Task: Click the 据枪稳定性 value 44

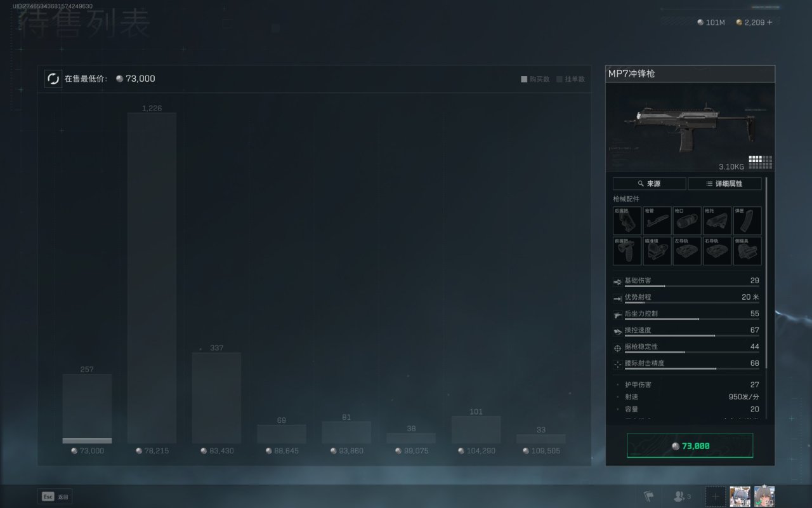Action: point(754,347)
